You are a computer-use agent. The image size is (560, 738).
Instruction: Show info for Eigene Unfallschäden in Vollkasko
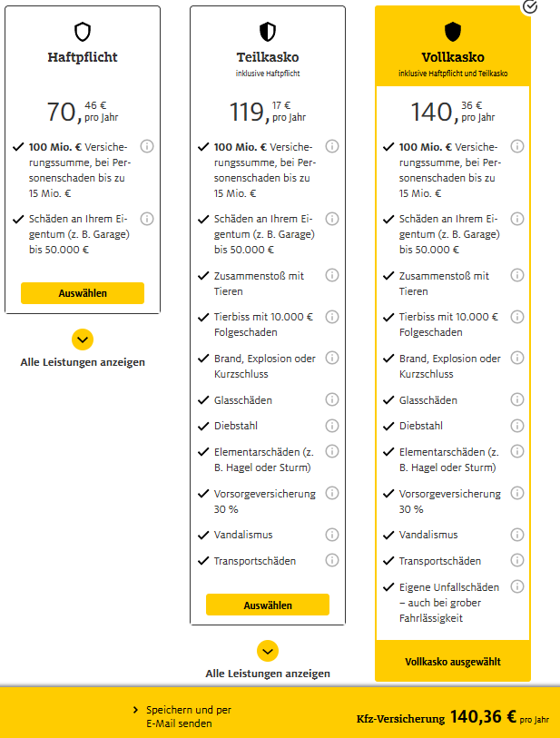click(517, 586)
